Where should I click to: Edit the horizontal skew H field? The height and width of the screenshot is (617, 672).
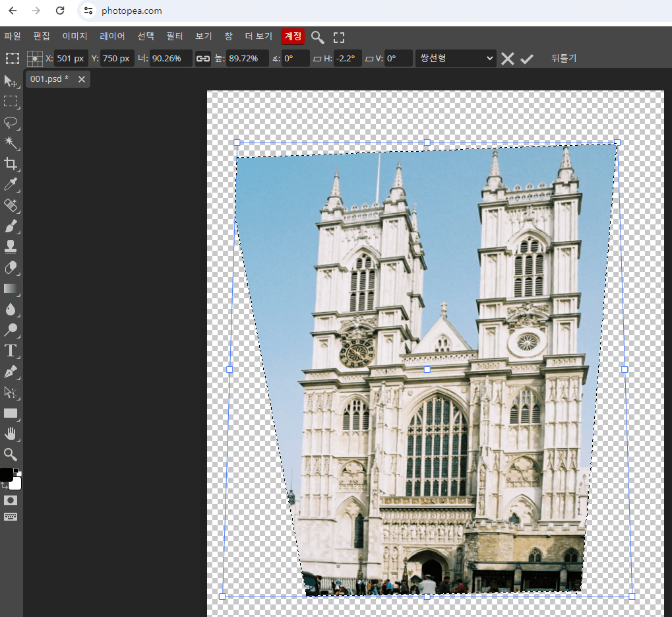pos(348,58)
